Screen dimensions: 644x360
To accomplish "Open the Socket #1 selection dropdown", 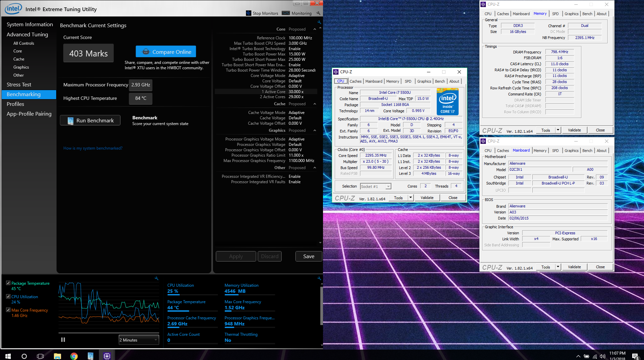I will (375, 187).
